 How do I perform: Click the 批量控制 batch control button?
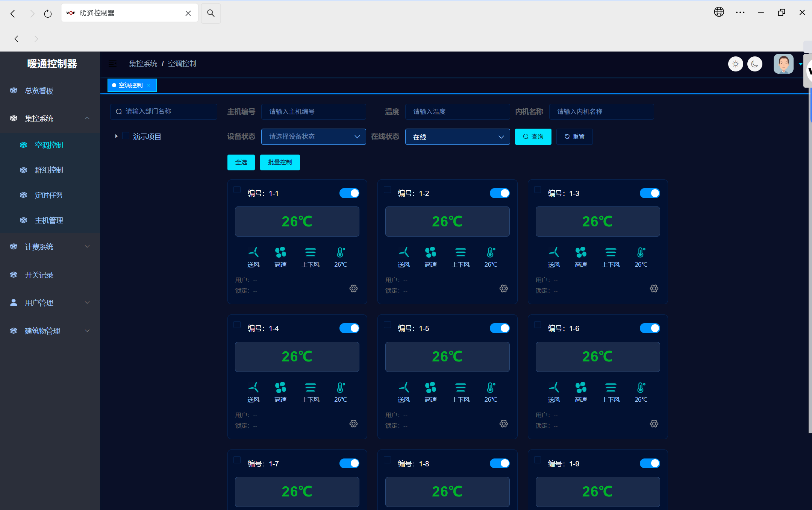280,162
